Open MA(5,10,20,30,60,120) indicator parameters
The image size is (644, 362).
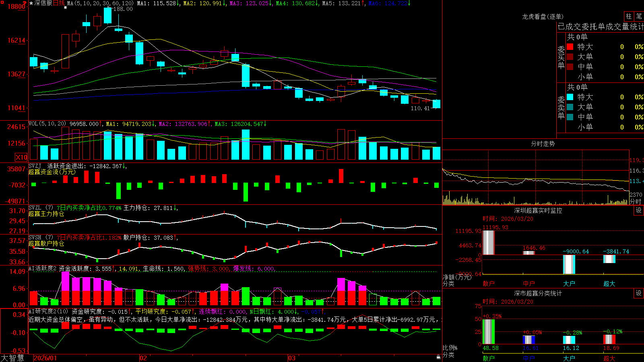coord(100,3)
